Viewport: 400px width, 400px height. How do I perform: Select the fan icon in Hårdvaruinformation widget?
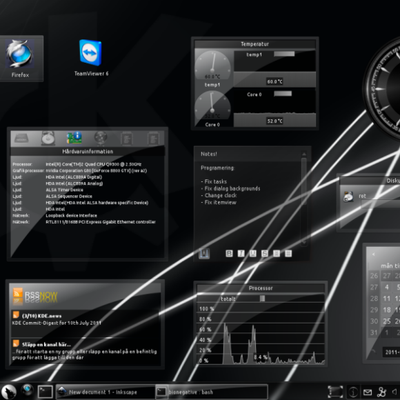(x=100, y=138)
